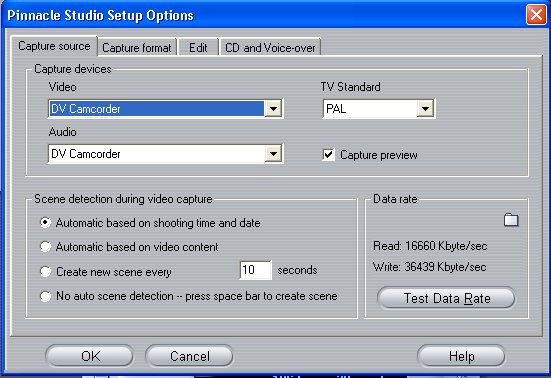The height and width of the screenshot is (378, 551).
Task: Open the TV Standard PAL dropdown arrow
Action: (425, 109)
